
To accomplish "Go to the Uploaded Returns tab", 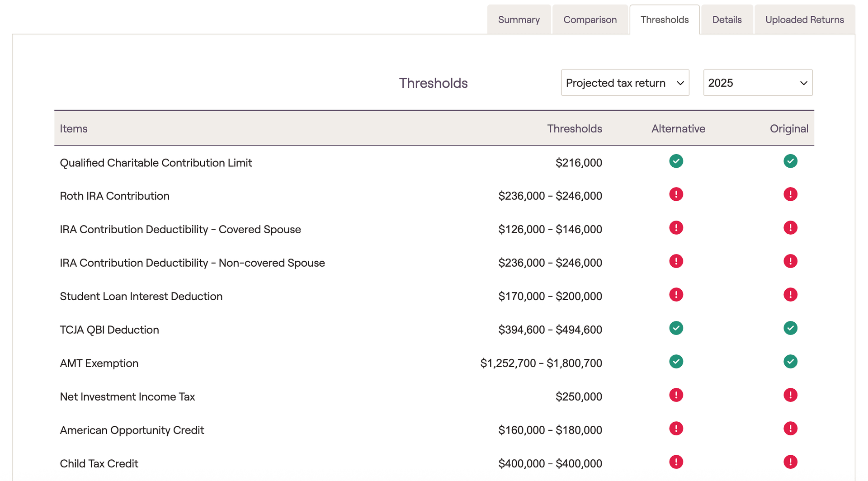I will [804, 20].
